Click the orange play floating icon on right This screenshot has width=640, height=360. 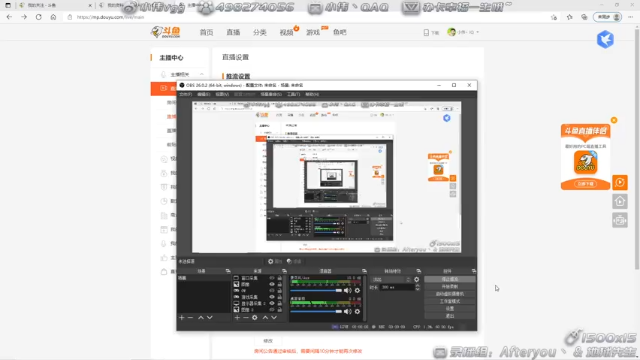coord(620,182)
